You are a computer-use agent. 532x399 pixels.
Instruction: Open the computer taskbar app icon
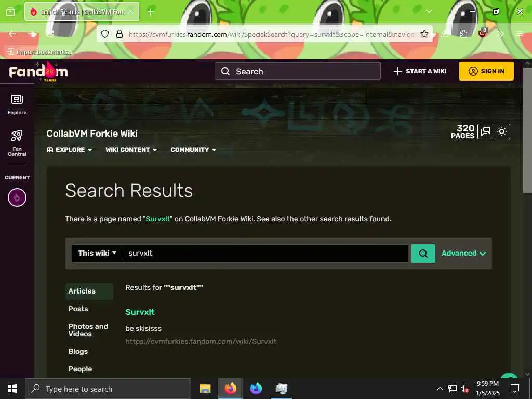click(282, 389)
